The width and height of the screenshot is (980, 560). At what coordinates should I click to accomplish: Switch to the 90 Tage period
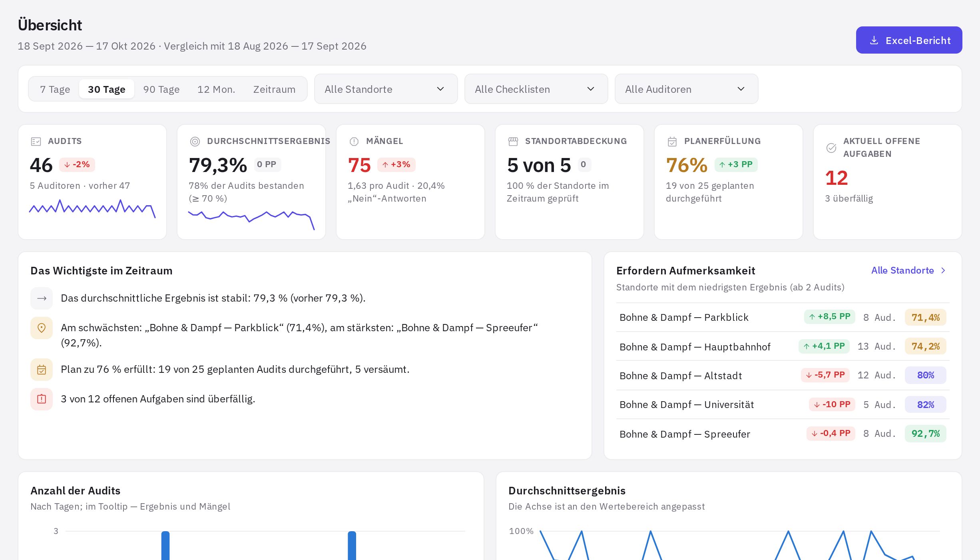tap(161, 89)
